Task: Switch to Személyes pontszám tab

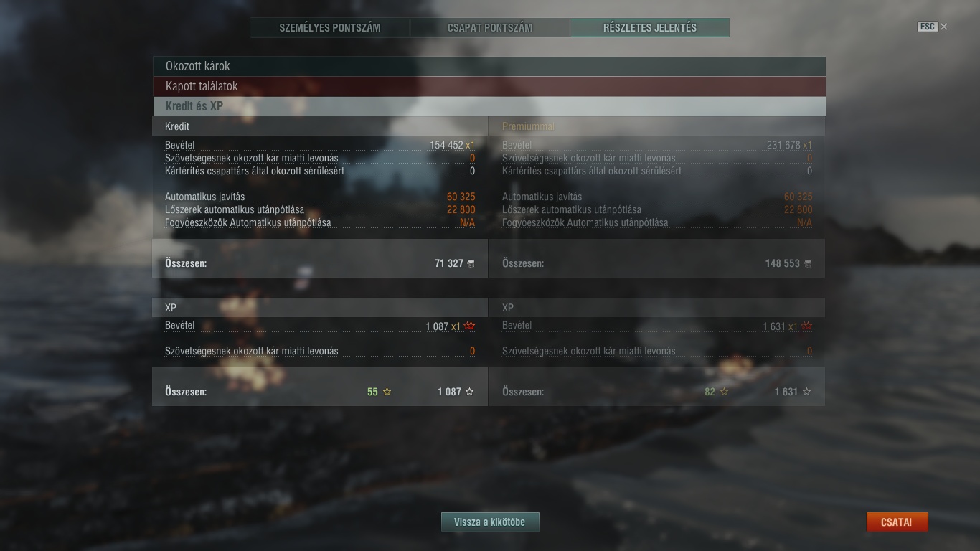Action: pyautogui.click(x=330, y=28)
